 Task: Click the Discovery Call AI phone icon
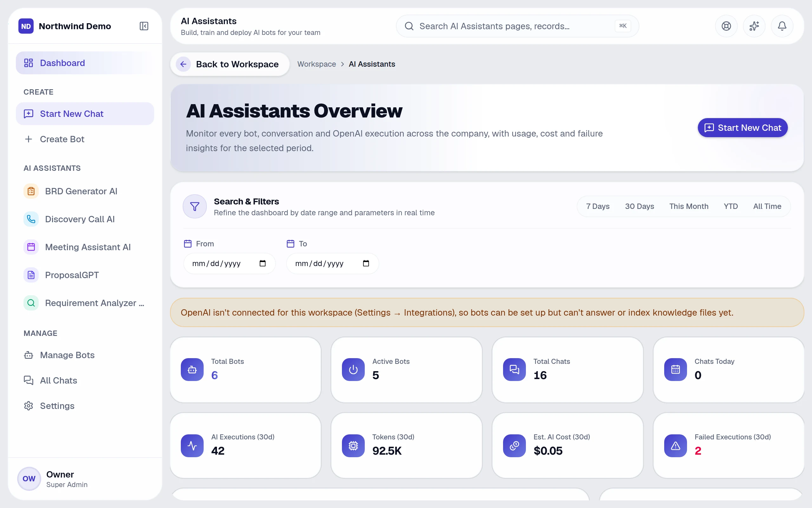(31, 219)
